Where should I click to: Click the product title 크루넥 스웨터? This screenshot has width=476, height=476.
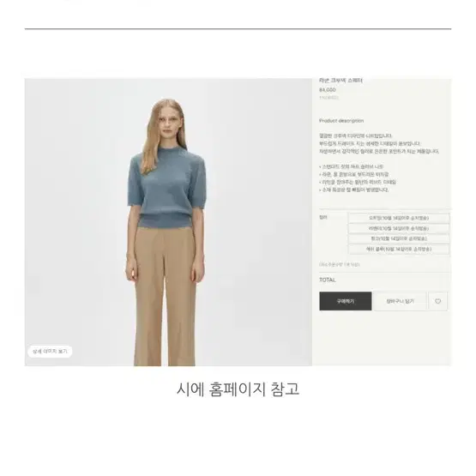[340, 81]
